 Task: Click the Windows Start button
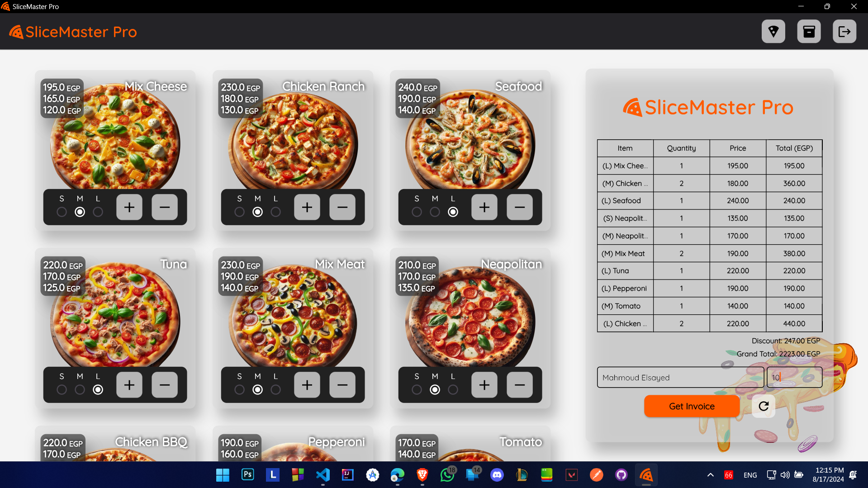(x=223, y=474)
